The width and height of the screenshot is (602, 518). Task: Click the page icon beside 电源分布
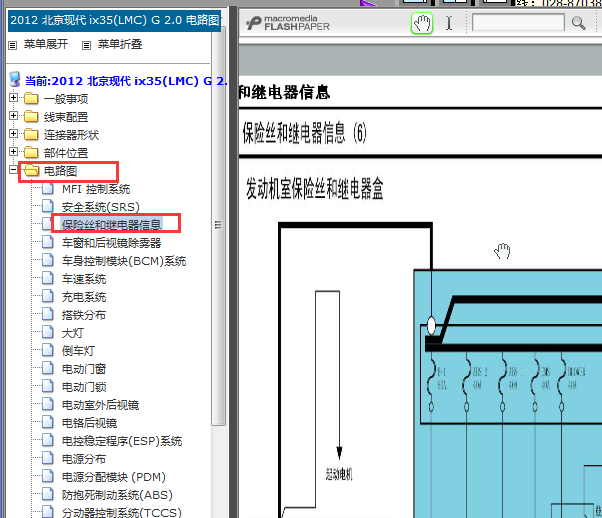(x=48, y=458)
